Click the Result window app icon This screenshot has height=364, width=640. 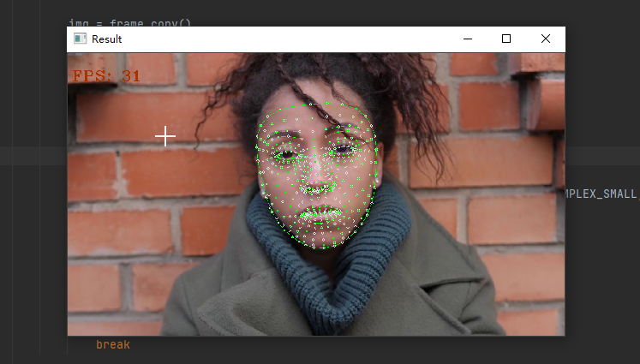[80, 39]
